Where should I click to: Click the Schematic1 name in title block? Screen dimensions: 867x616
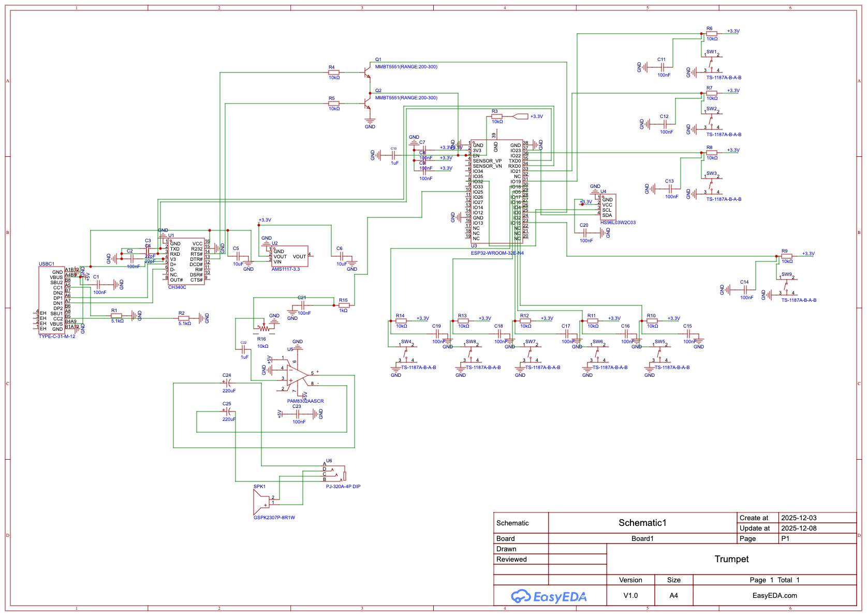click(643, 523)
